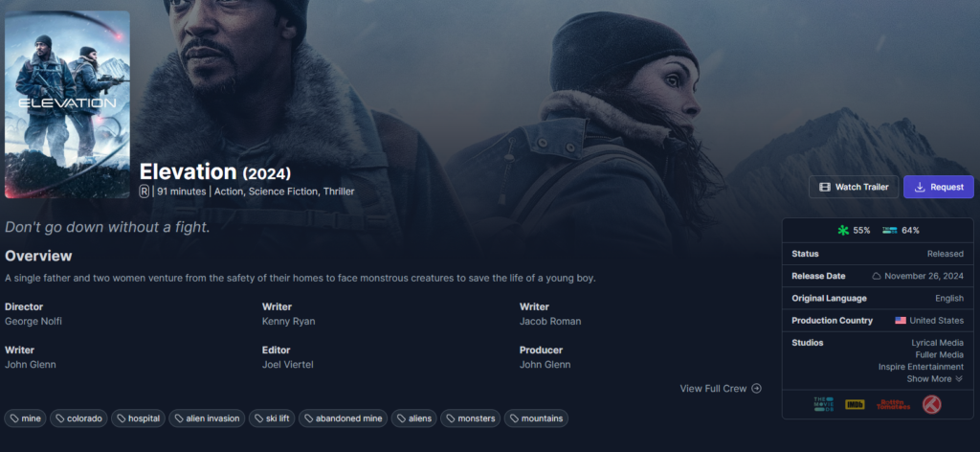Open the Rotten Tomatoes link icon

pyautogui.click(x=893, y=404)
